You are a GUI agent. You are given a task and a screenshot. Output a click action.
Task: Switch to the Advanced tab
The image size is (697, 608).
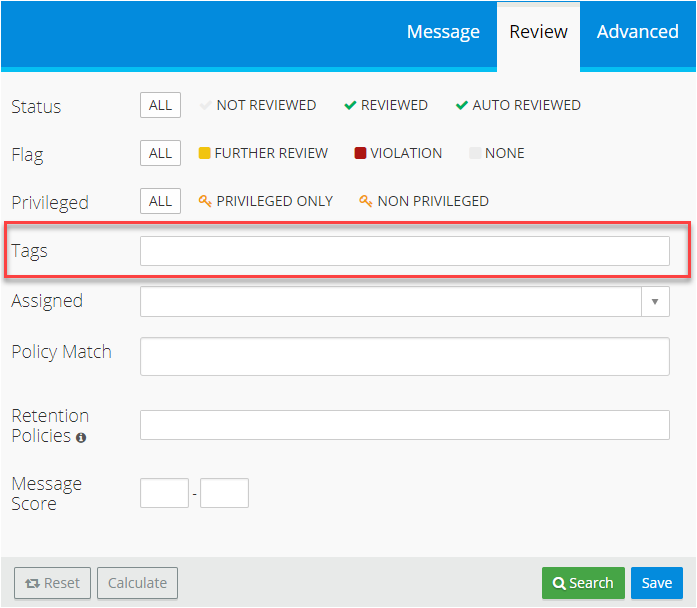click(x=637, y=32)
